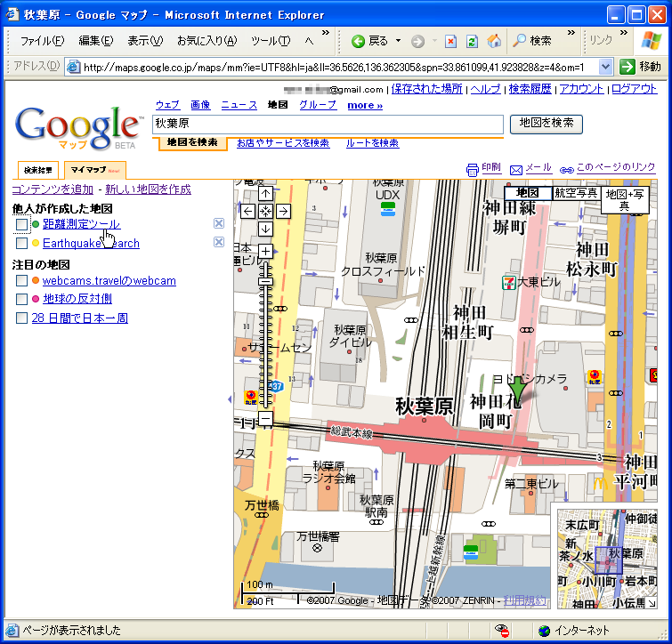Viewport: 672px width, 644px height.
Task: Enable the webcams.travel webcam checkbox
Action: pyautogui.click(x=21, y=280)
